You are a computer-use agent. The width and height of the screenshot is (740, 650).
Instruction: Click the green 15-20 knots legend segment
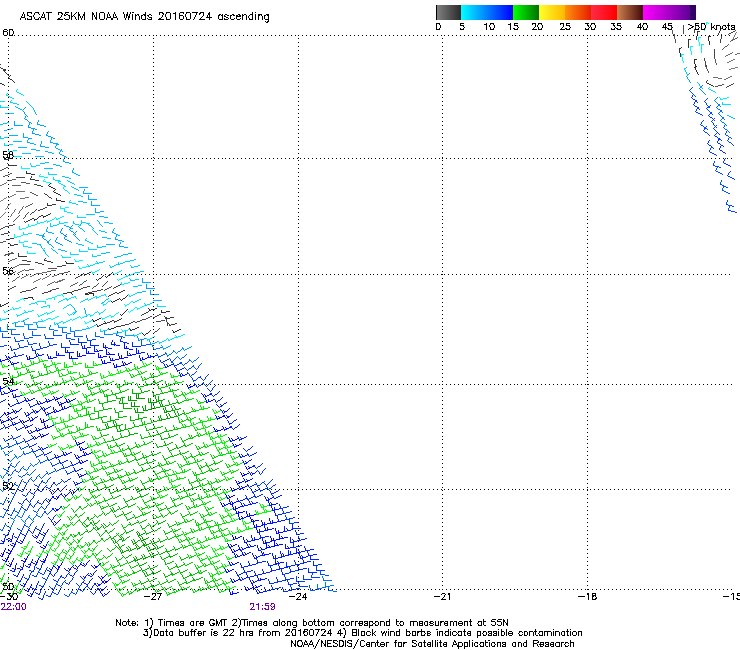526,12
